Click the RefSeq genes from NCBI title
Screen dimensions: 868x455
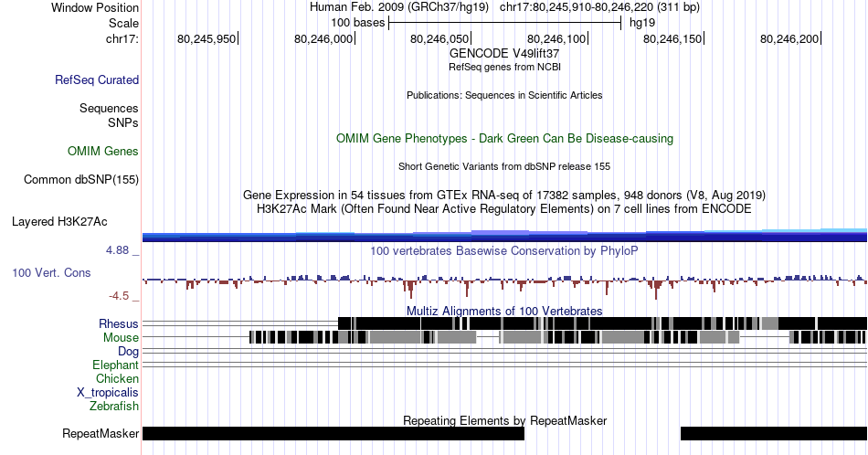pyautogui.click(x=504, y=67)
